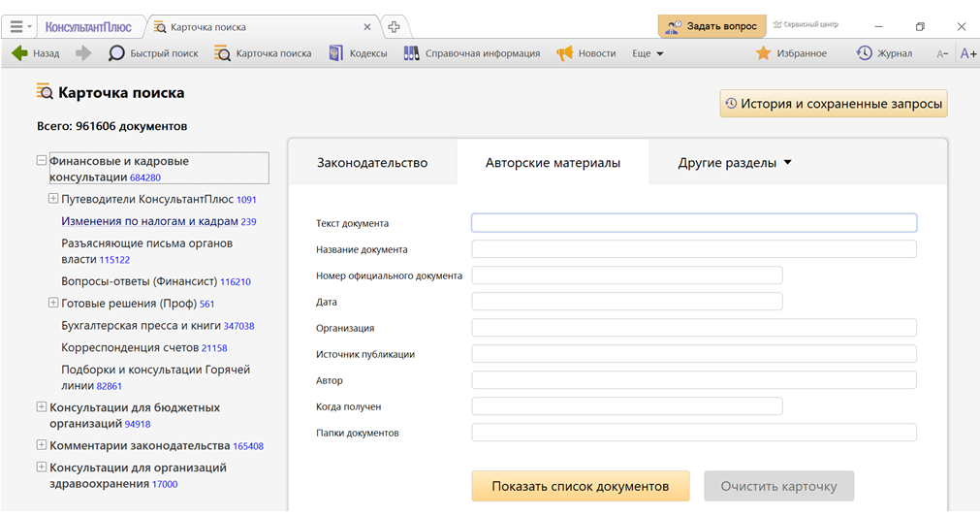Click Показать список документов button
980x516 pixels.
(x=581, y=486)
